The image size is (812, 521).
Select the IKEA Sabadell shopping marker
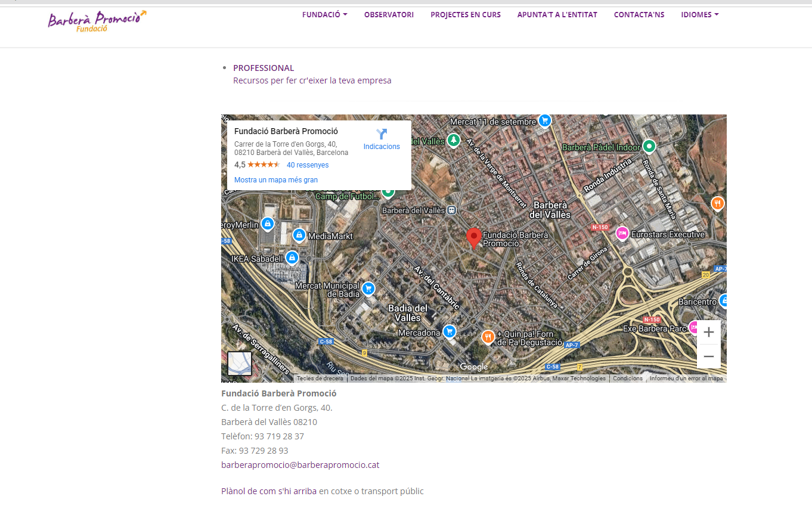(292, 258)
